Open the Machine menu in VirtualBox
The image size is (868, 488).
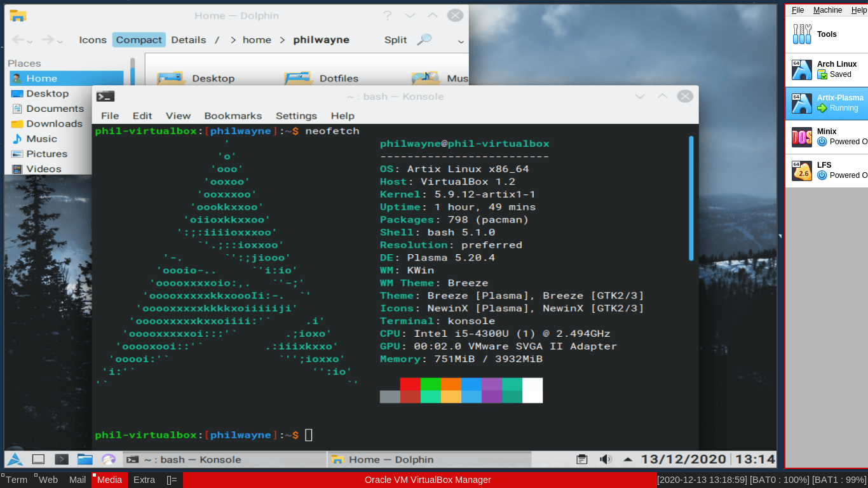click(827, 10)
